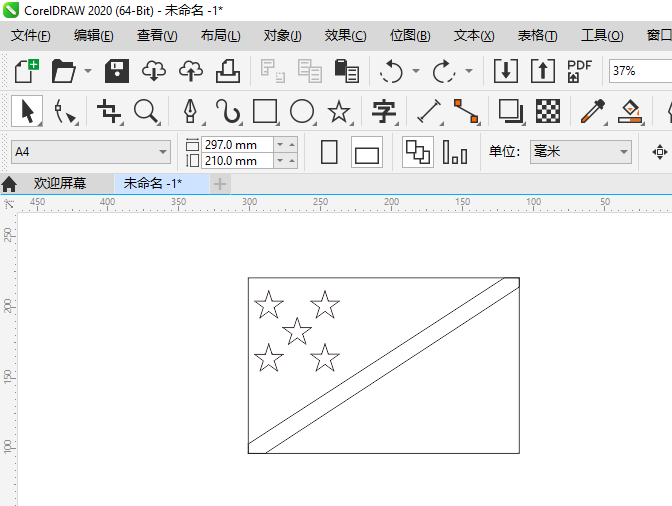Click the Import icon
The width and height of the screenshot is (672, 506).
coord(506,71)
